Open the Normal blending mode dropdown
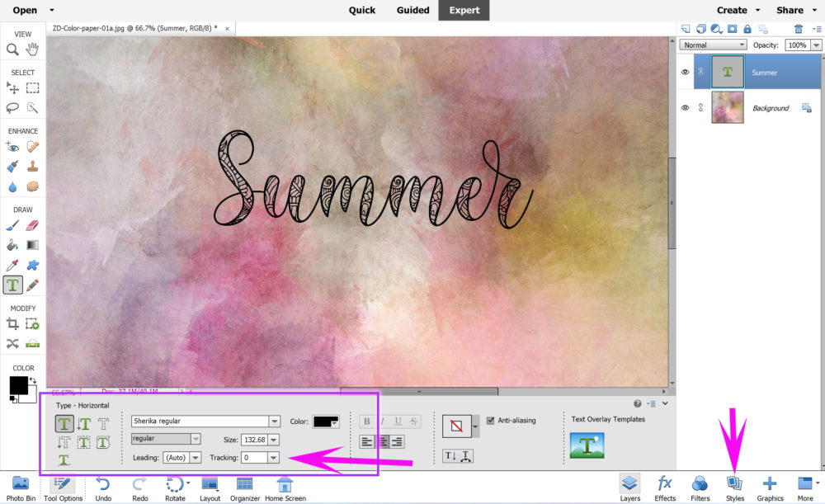Screen dimensions: 825x504 (714, 45)
